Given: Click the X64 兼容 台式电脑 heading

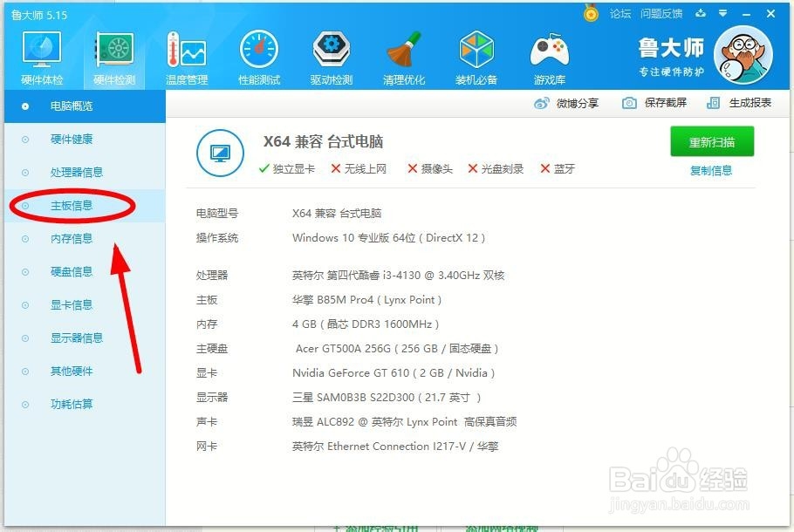Looking at the screenshot, I should 323,141.
